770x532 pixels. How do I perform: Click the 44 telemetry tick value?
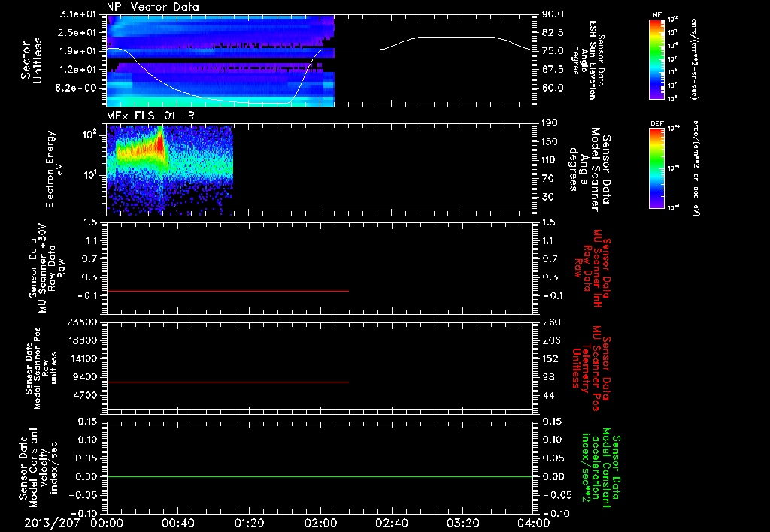tap(549, 395)
